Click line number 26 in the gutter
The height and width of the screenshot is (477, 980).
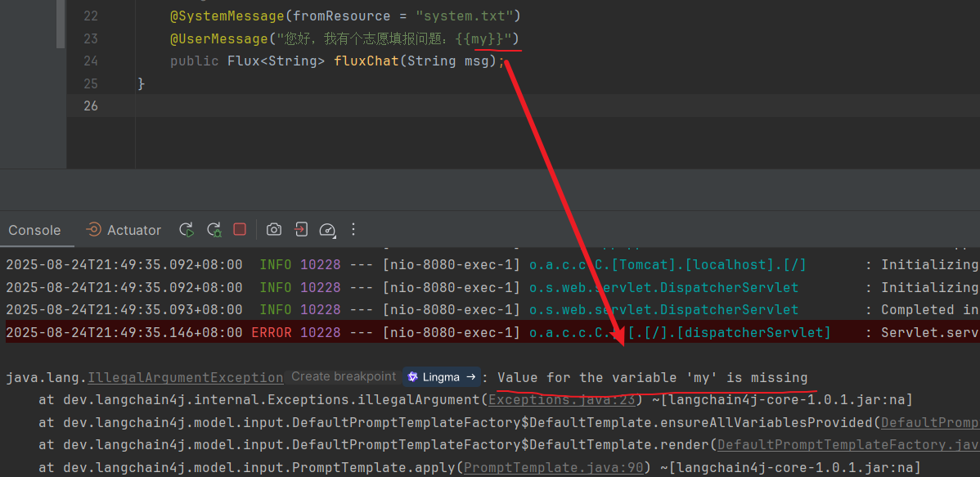pyautogui.click(x=91, y=106)
